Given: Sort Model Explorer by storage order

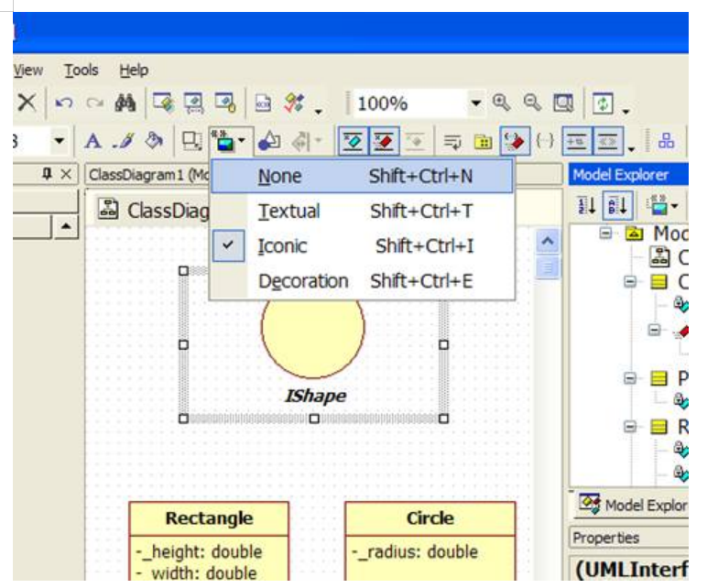Looking at the screenshot, I should pyautogui.click(x=587, y=206).
